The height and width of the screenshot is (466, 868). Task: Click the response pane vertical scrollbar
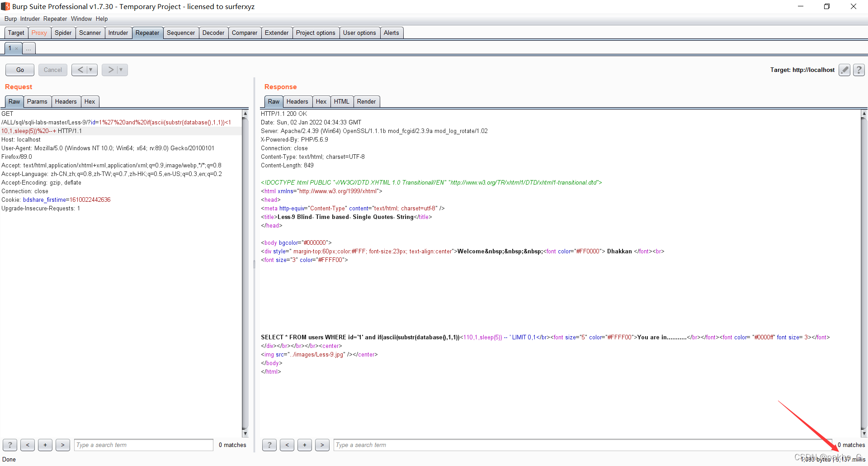click(864, 273)
